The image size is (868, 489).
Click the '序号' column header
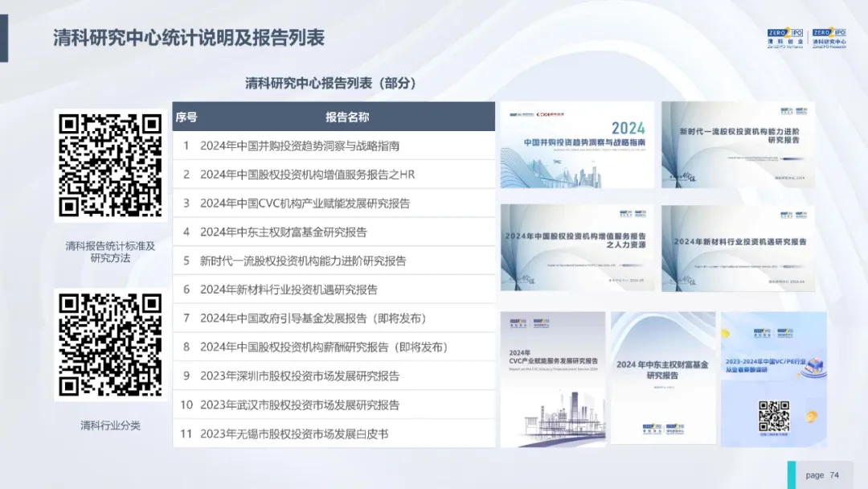coord(186,117)
